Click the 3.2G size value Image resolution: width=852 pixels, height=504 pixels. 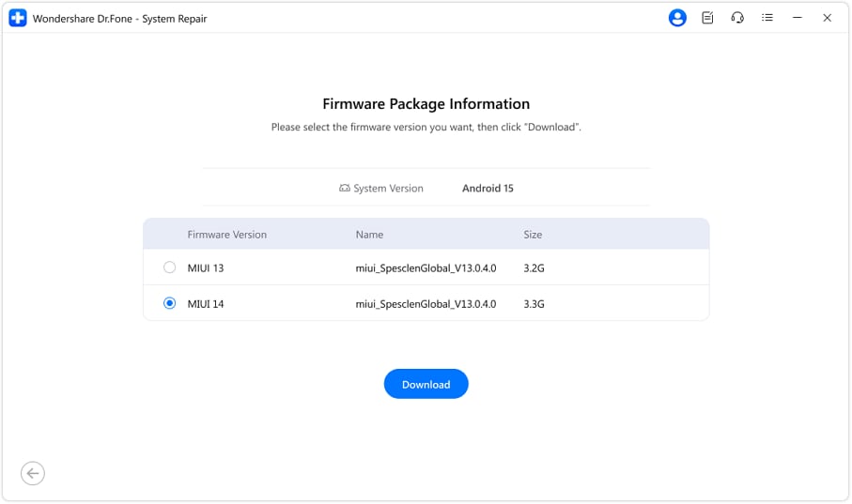click(534, 267)
